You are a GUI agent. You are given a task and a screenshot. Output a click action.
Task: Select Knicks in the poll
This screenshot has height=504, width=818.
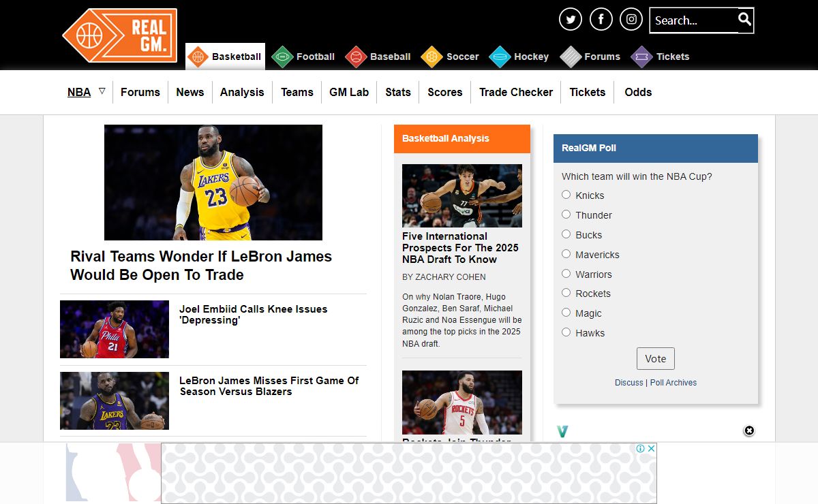[566, 195]
